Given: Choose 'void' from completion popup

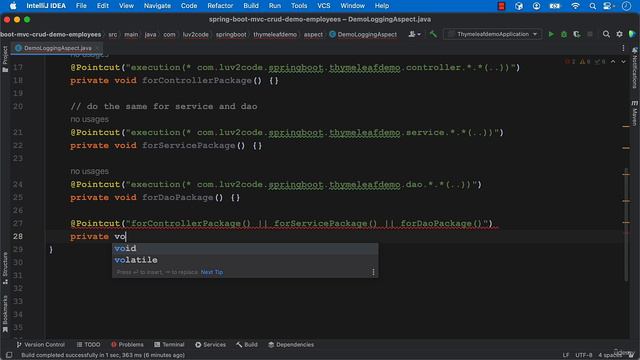Looking at the screenshot, I should click(245, 249).
